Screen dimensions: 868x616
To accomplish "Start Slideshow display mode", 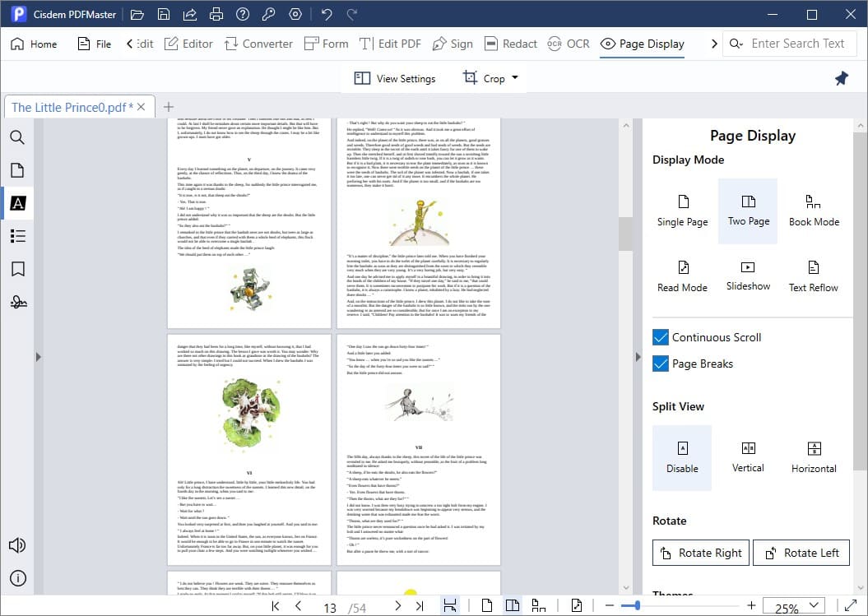I will click(748, 276).
